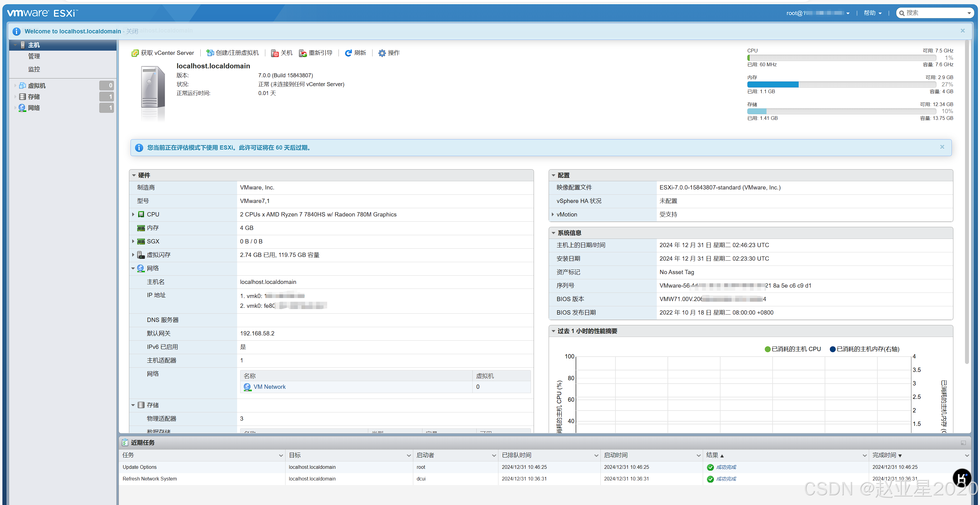Screen dimensions: 980x505
Task: Expand the virtual flash row
Action: click(x=133, y=255)
